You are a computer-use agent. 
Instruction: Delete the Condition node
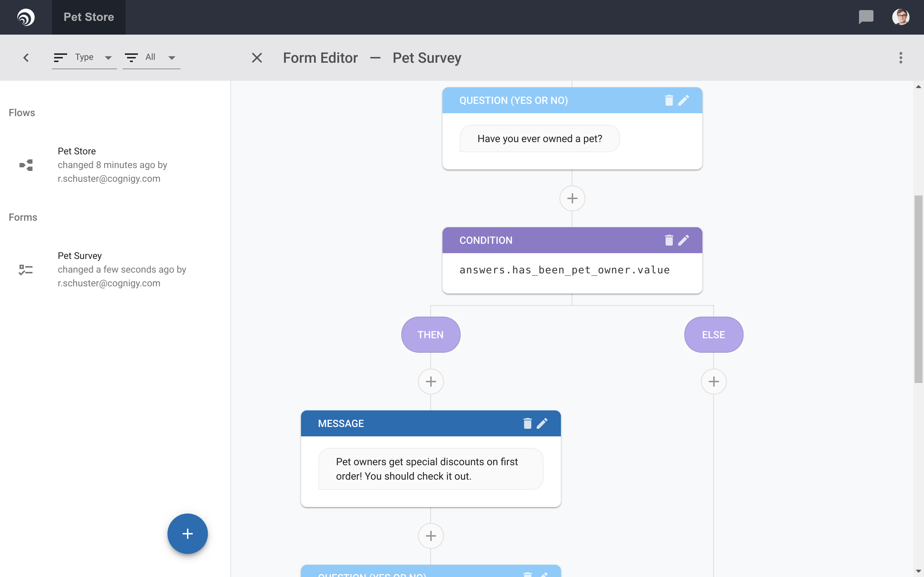coord(668,240)
